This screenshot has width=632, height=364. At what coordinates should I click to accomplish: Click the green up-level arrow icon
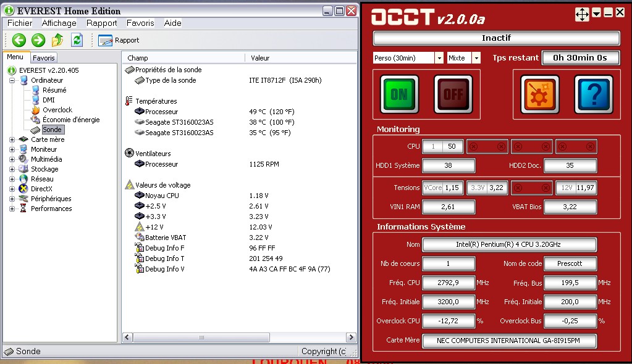(57, 40)
